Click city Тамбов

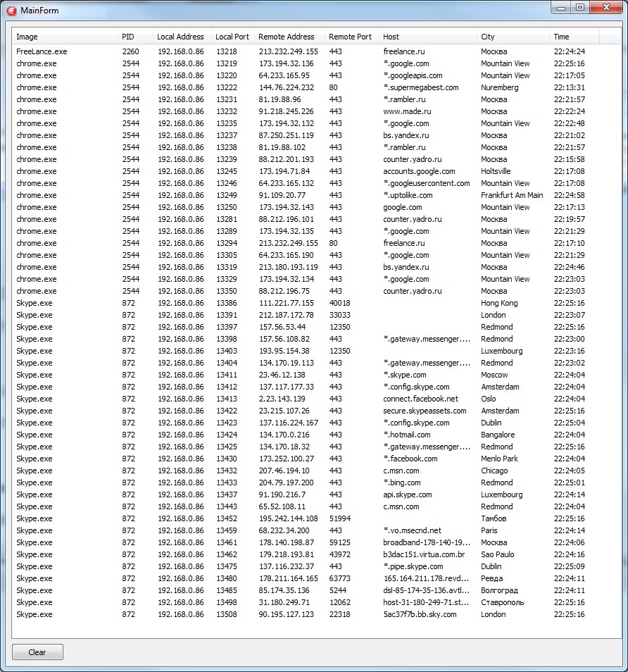494,519
